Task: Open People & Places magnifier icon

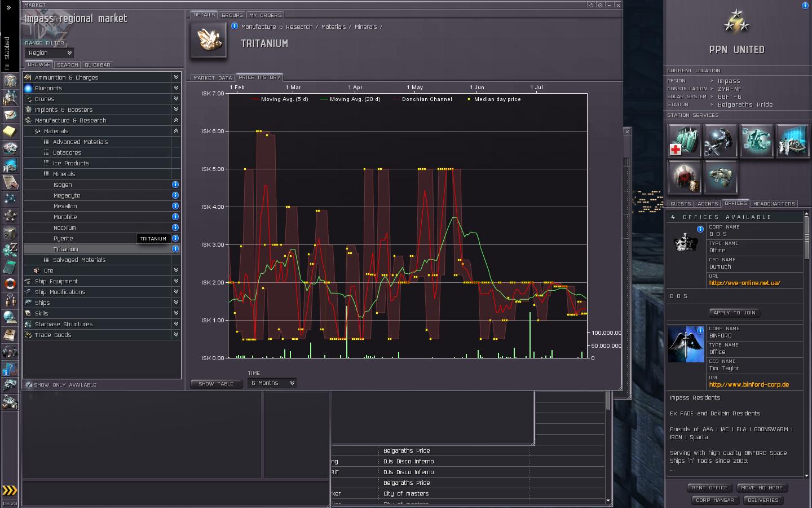Action: coord(10,98)
